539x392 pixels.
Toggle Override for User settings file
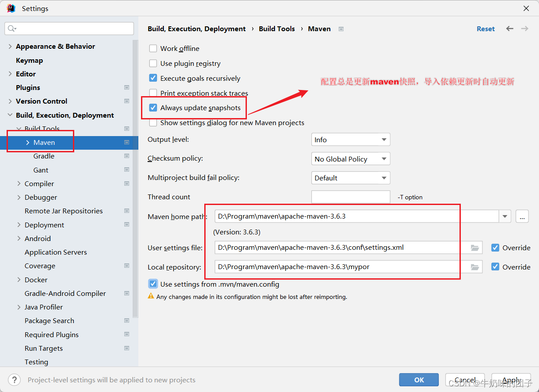tap(495, 248)
